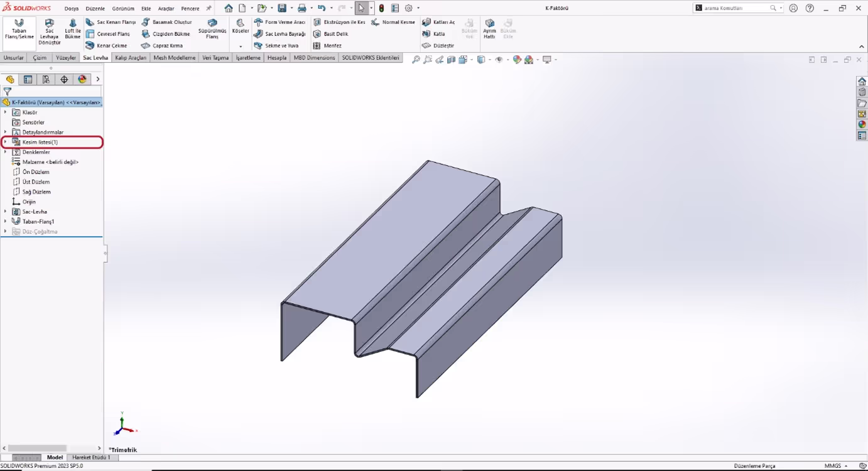
Task: Open the Dosya menu
Action: (x=72, y=9)
